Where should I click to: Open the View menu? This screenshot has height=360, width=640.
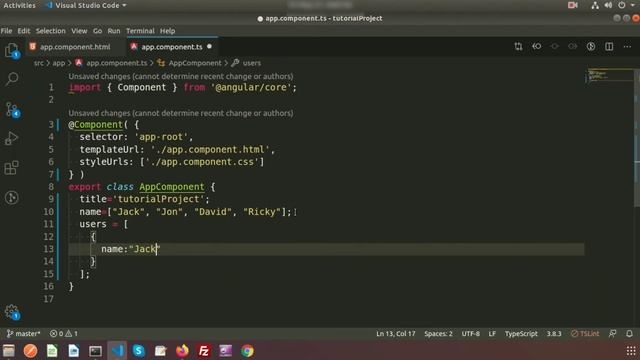click(x=79, y=31)
